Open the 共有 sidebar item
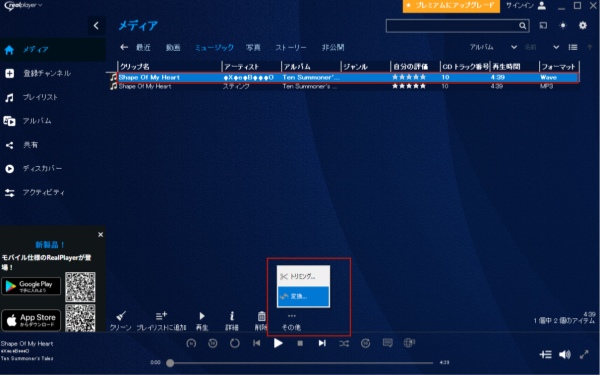600x375 pixels. coord(21,145)
